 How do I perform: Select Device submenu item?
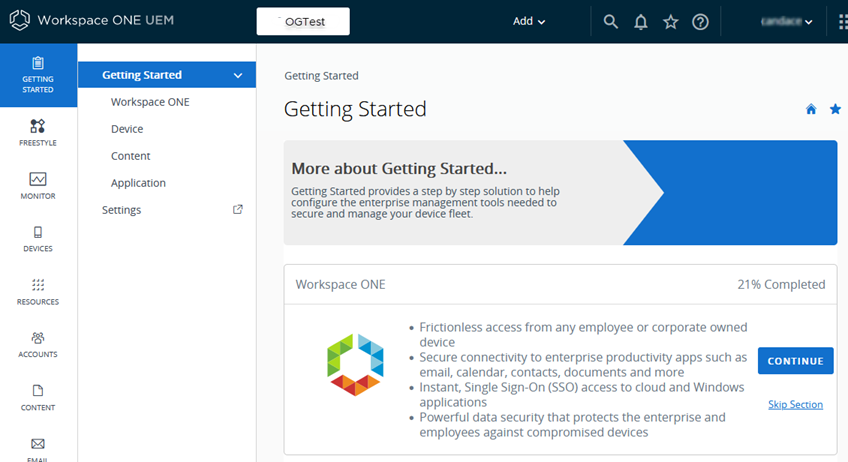click(127, 129)
